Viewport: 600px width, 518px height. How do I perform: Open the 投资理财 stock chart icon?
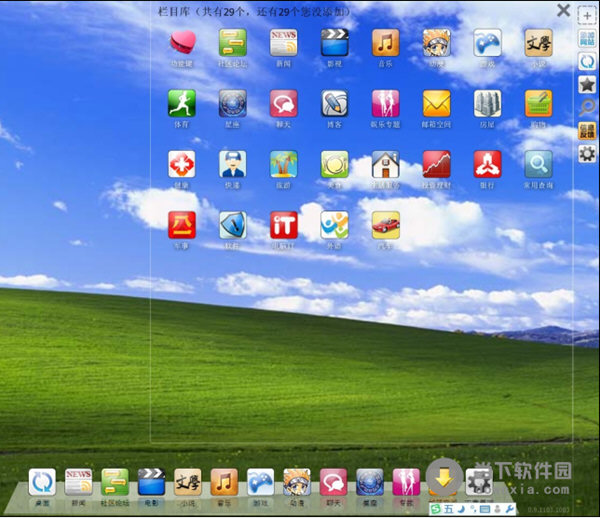(437, 164)
